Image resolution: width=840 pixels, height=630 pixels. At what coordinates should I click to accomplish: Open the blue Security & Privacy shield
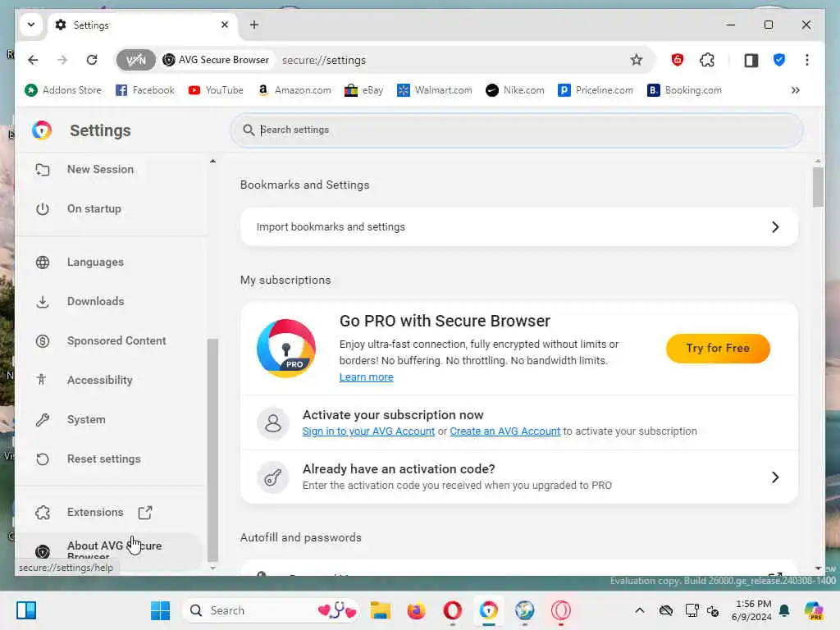pos(779,60)
